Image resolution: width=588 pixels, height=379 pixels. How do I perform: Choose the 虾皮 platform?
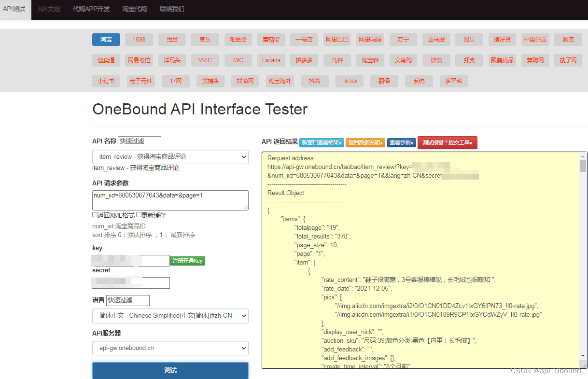click(469, 60)
